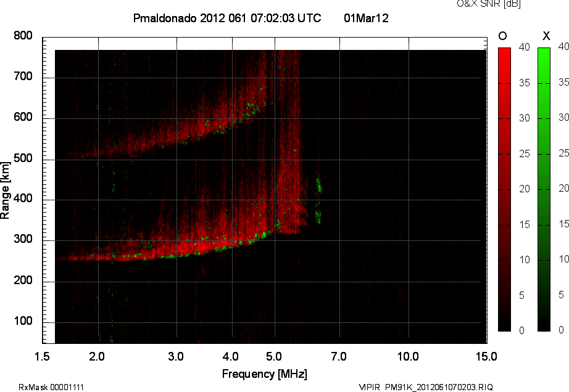
Task: Click the 'O' label above red color bar
Action: click(502, 36)
